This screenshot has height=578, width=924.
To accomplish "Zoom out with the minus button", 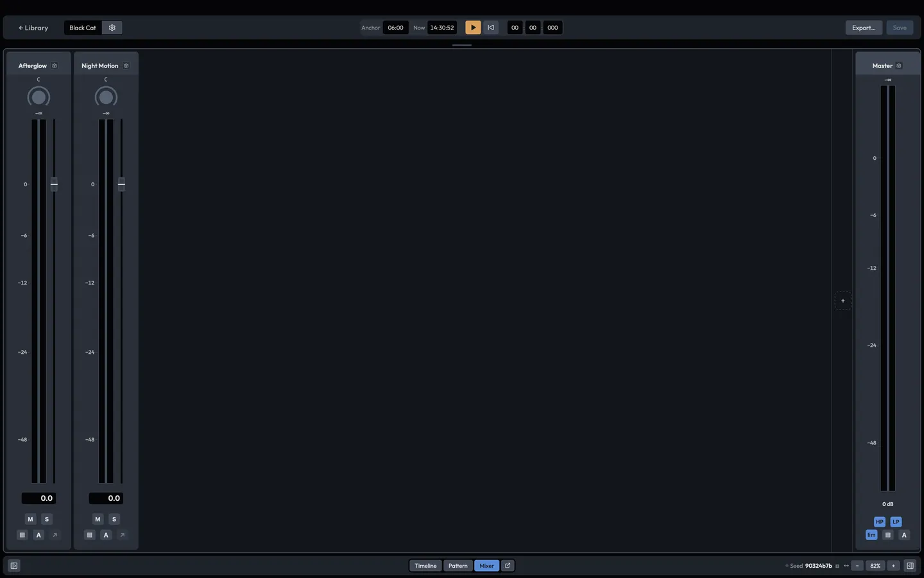I will [x=857, y=566].
